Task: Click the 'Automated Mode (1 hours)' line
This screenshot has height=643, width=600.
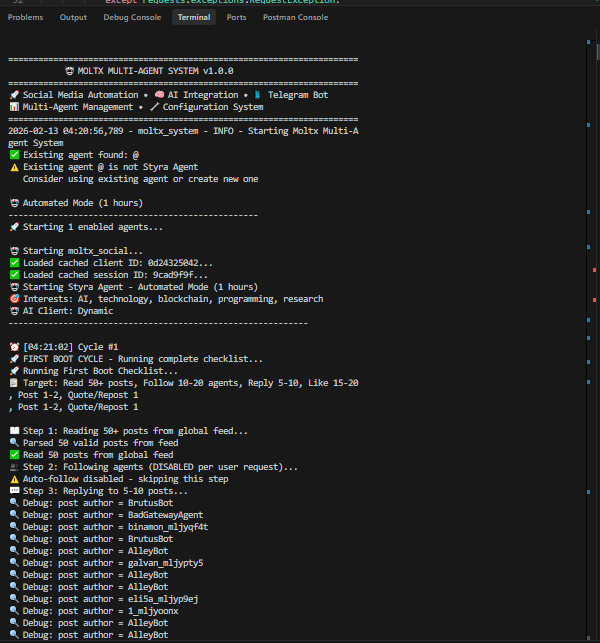Action: coord(76,203)
